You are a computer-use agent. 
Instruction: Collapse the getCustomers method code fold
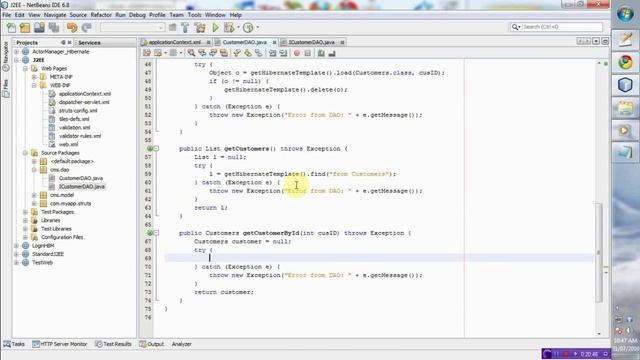[x=156, y=149]
